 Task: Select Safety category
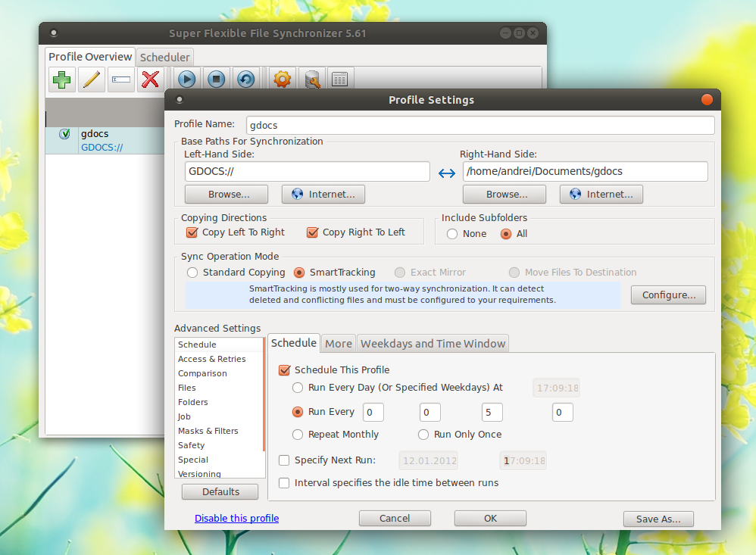219,446
